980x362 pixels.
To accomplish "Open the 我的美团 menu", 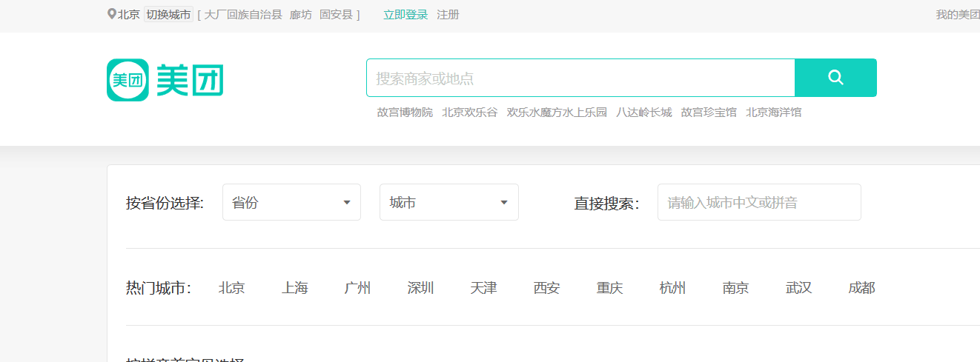I will [x=958, y=14].
